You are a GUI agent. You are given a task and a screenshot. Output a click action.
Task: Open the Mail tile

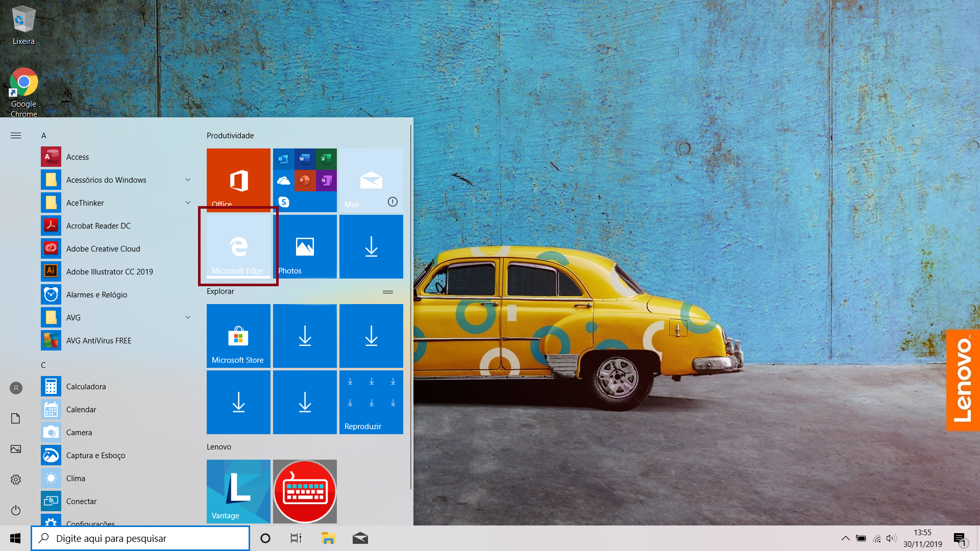tap(371, 180)
